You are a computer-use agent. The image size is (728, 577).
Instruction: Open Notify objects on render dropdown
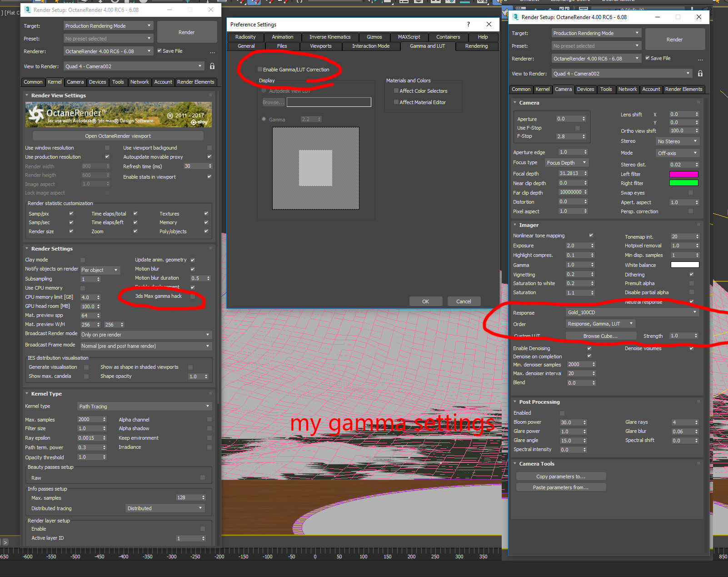(x=100, y=270)
